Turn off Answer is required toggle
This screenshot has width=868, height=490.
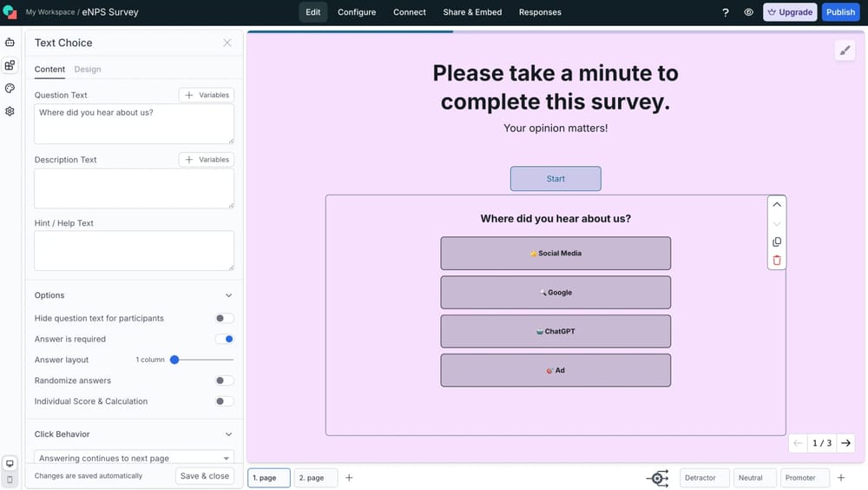click(224, 340)
